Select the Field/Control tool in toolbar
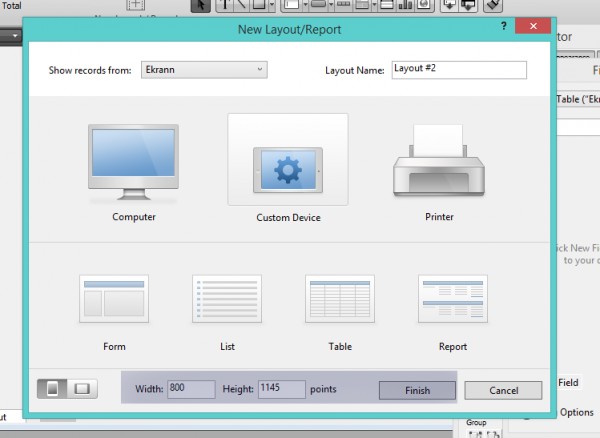 pos(292,5)
